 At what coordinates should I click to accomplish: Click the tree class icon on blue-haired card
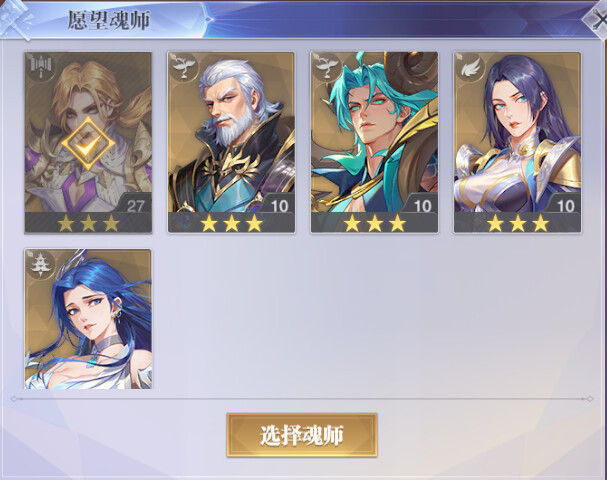coord(41,264)
